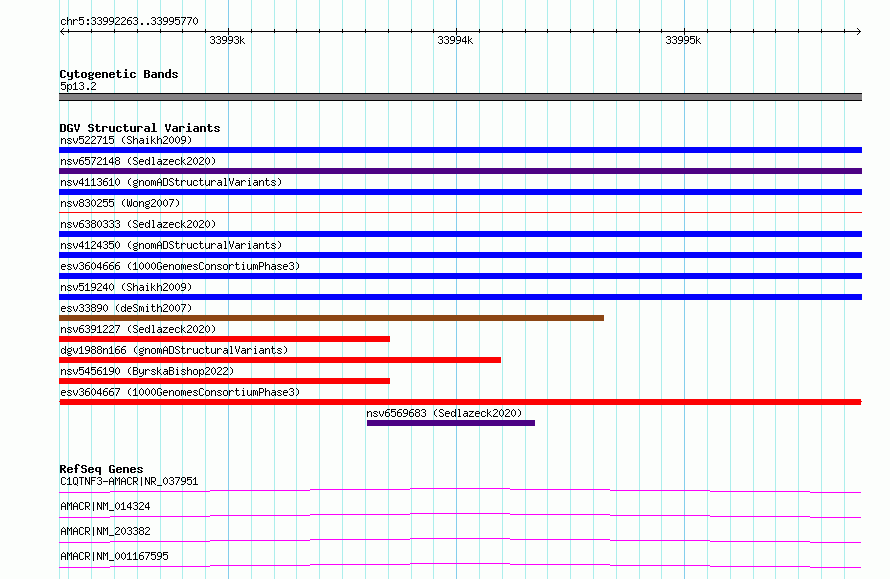Image resolution: width=890 pixels, height=579 pixels.
Task: Click the blue bar for nsv6380333
Action: 460,234
